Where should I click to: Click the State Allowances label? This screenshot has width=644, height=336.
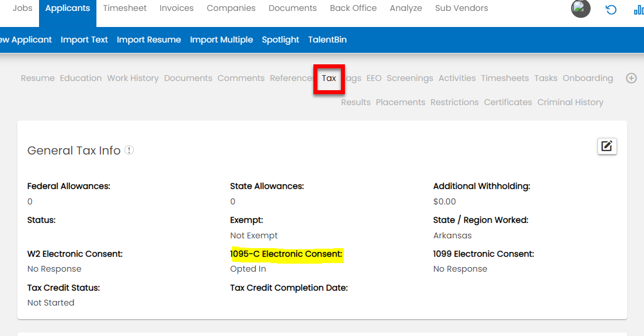click(x=267, y=186)
